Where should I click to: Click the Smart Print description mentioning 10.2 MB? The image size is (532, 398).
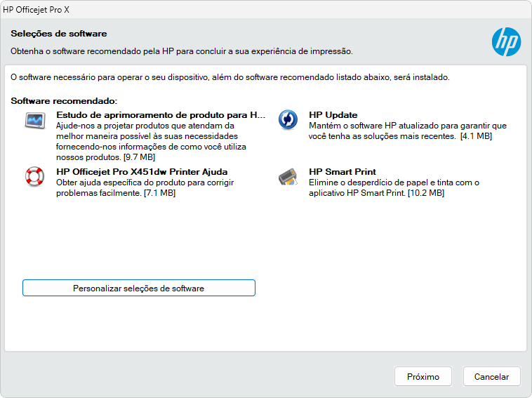[x=394, y=187]
